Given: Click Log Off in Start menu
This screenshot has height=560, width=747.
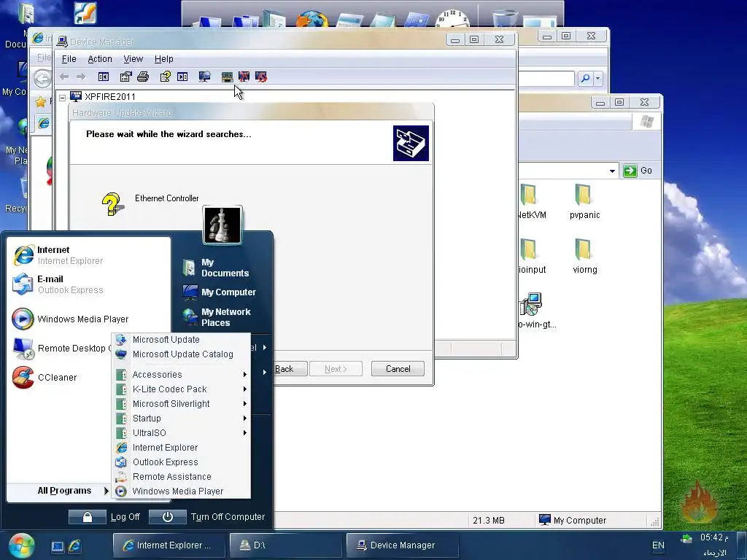Looking at the screenshot, I should click(x=105, y=517).
